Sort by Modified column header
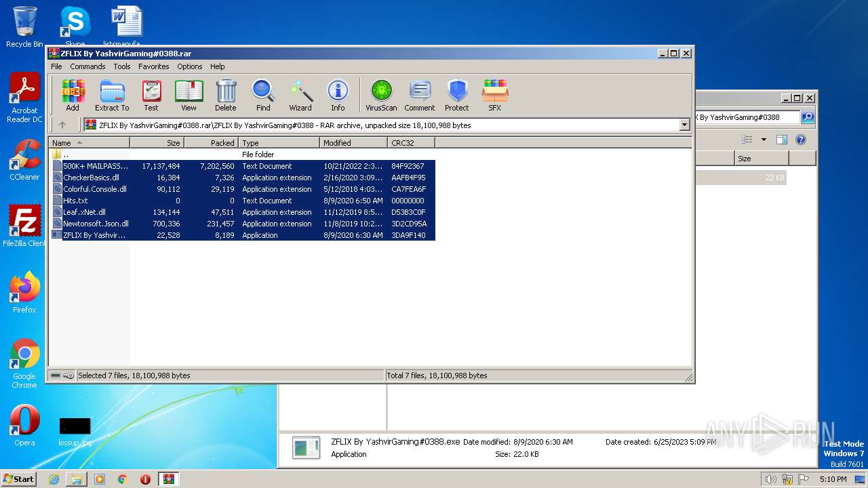This screenshot has width=868, height=488. click(353, 143)
